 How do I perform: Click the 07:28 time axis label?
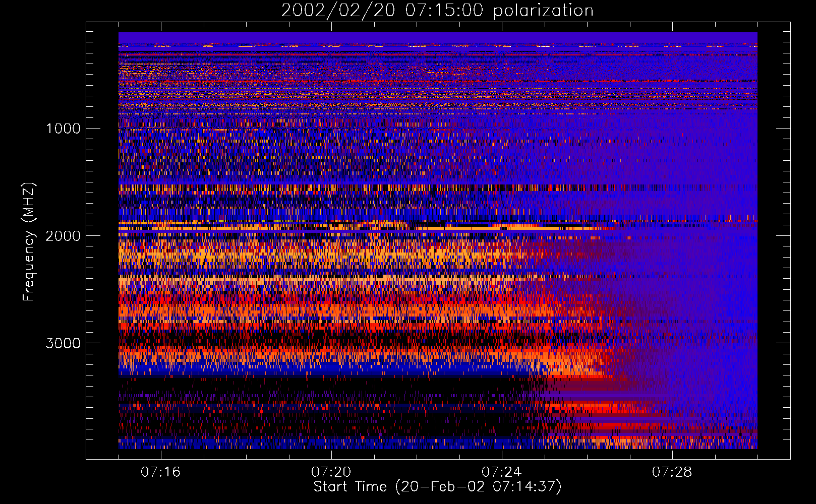[x=672, y=472]
